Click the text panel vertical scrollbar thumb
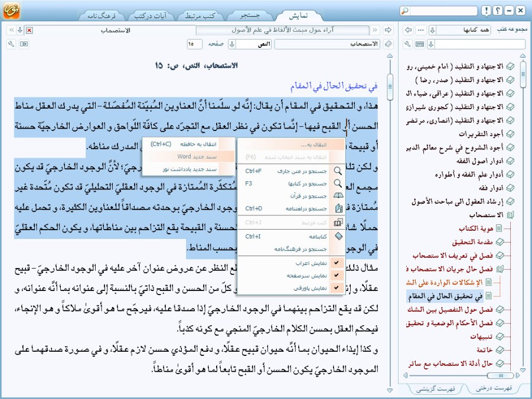 coord(390,87)
